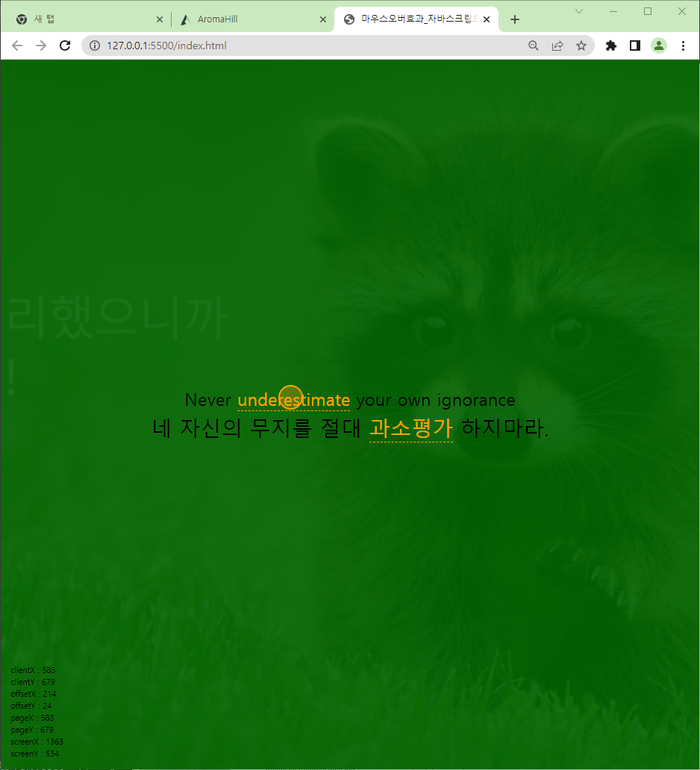Open Chrome's three-dot menu
Image resolution: width=700 pixels, height=770 pixels.
[x=683, y=46]
